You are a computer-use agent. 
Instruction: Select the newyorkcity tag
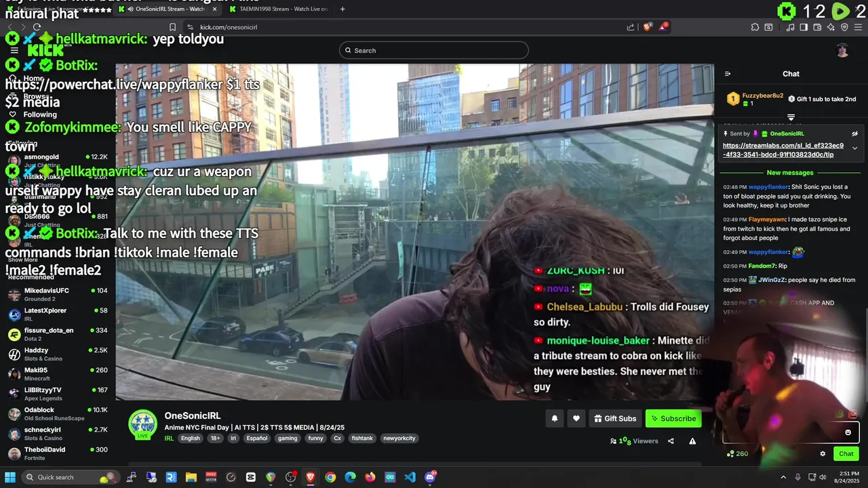tap(399, 439)
